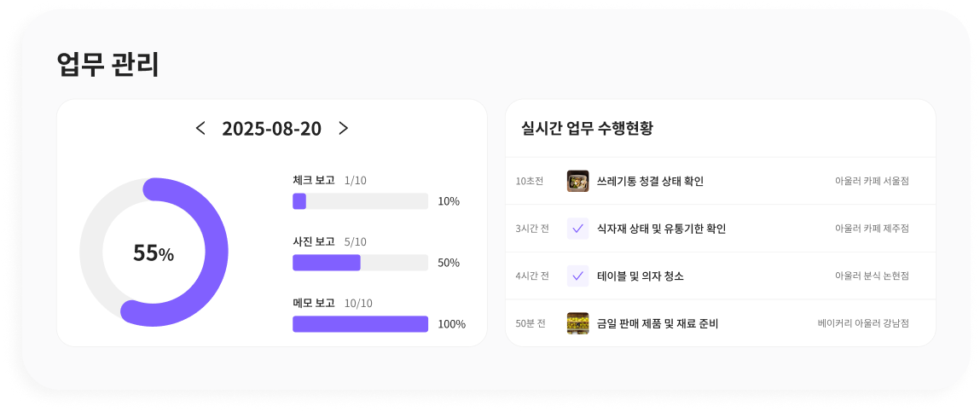Click the 메모 보고 progress bar
The height and width of the screenshot is (412, 980).
(x=360, y=324)
